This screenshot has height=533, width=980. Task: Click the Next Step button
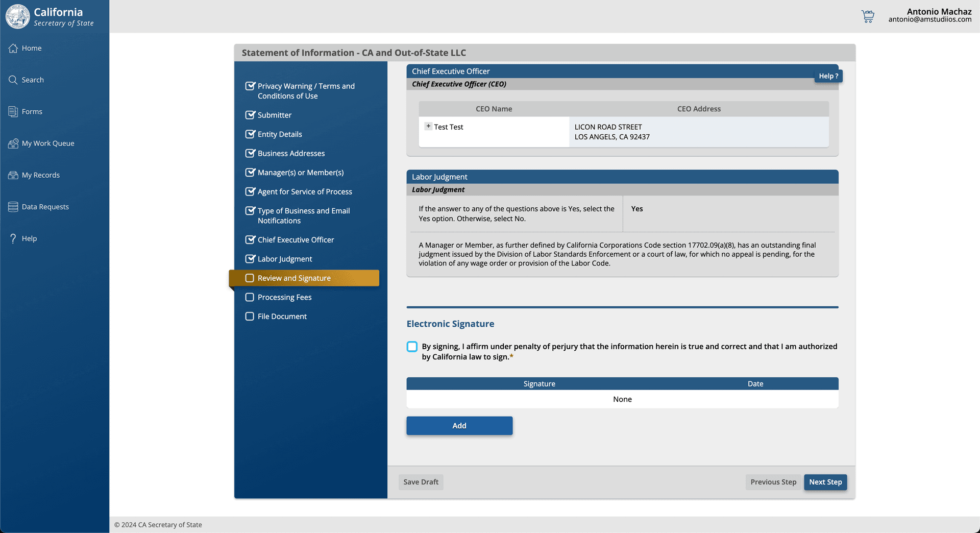click(x=825, y=482)
